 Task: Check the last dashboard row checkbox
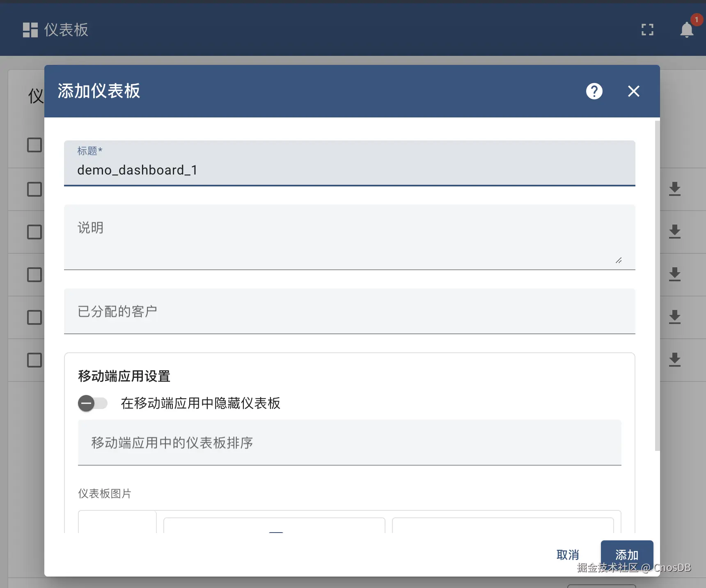(34, 360)
